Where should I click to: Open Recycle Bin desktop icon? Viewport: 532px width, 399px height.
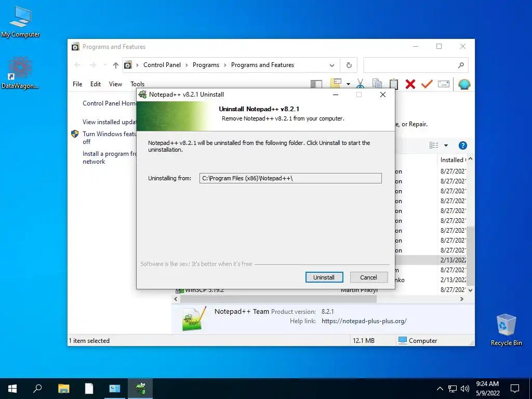click(x=506, y=330)
